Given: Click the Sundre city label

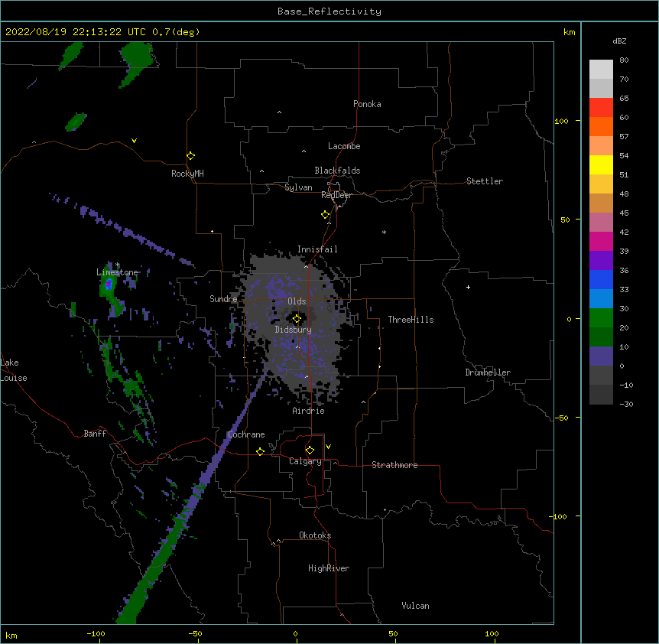Looking at the screenshot, I should tap(223, 299).
